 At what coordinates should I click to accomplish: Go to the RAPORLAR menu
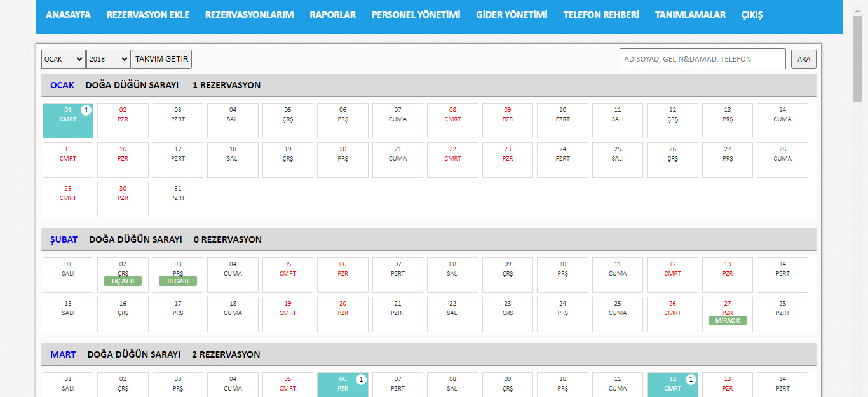coord(333,15)
